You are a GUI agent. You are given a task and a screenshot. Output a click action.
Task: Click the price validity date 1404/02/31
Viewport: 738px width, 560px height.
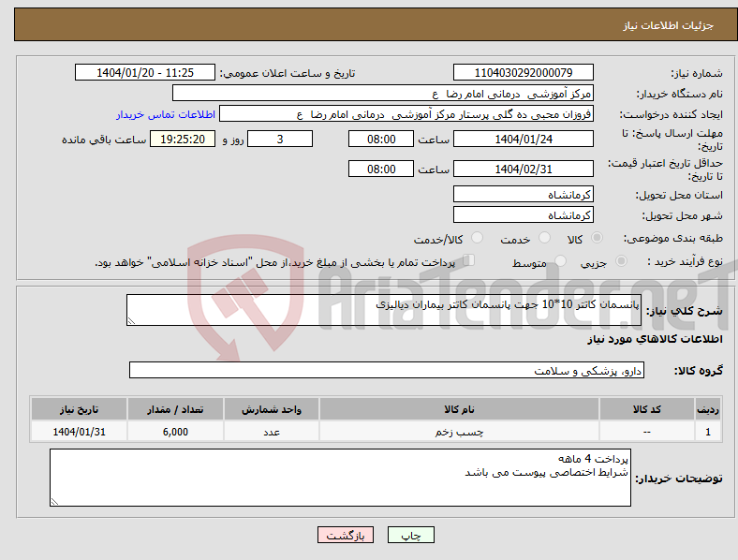(x=523, y=169)
